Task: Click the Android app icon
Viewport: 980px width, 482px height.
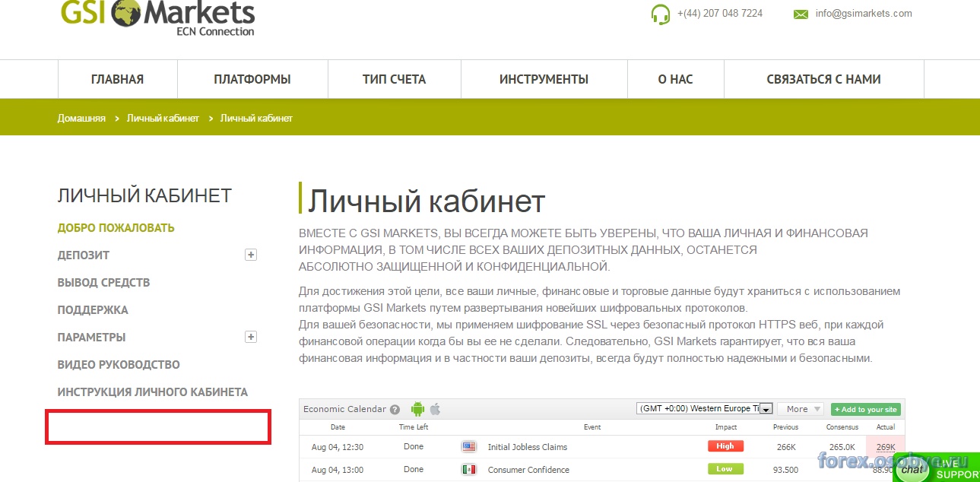Action: (417, 408)
